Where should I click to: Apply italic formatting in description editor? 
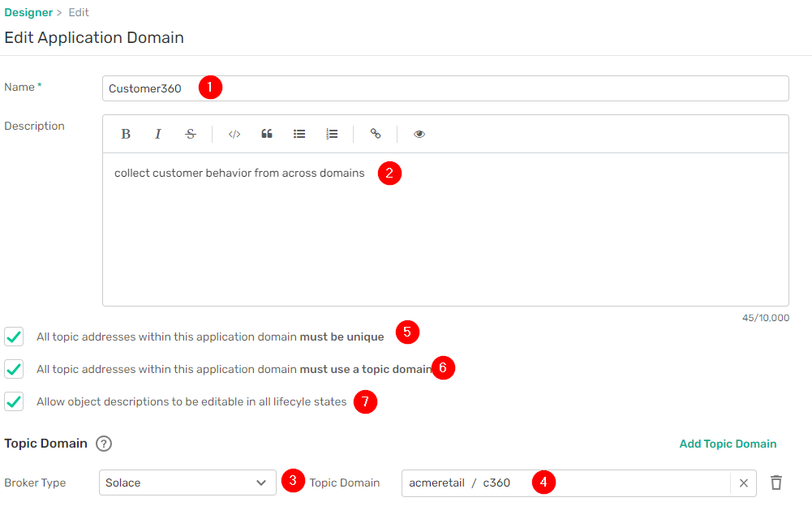[x=158, y=135]
